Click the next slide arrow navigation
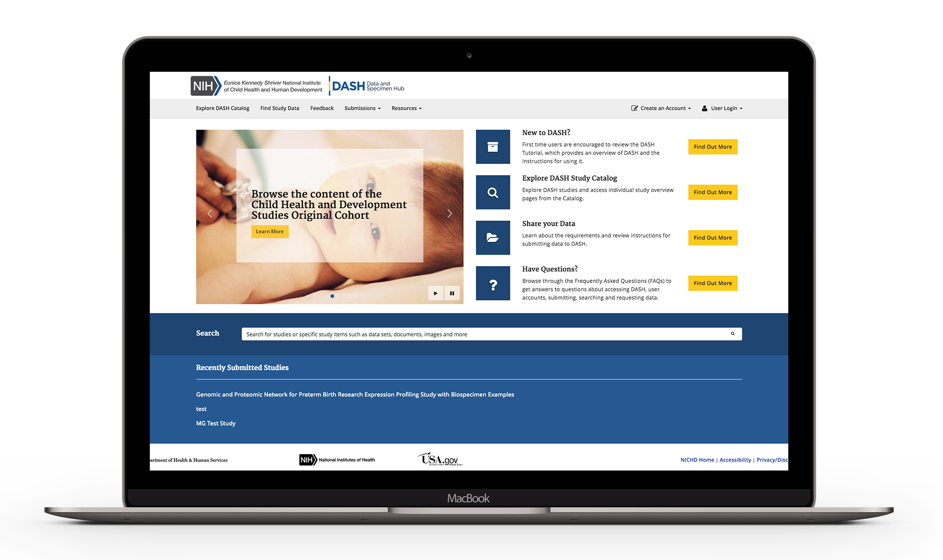The width and height of the screenshot is (943, 560). tap(450, 214)
